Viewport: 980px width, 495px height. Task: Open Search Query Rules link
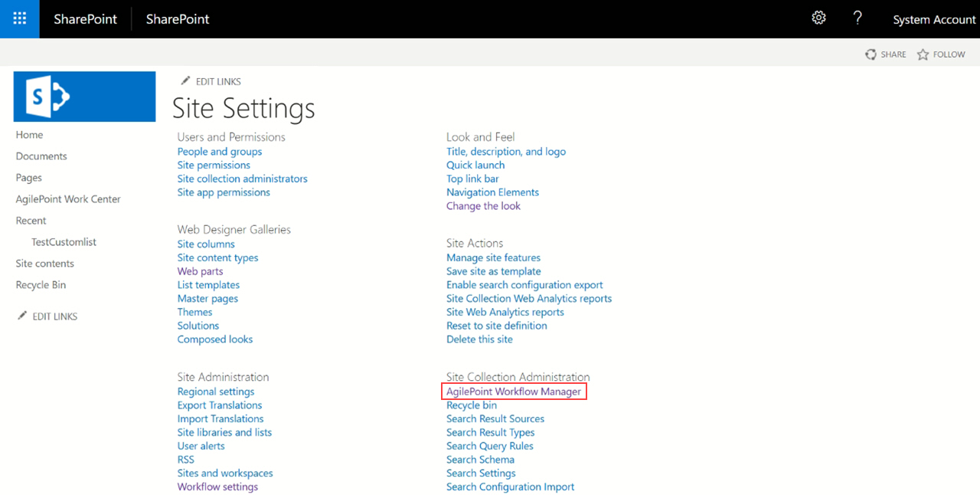(x=490, y=446)
